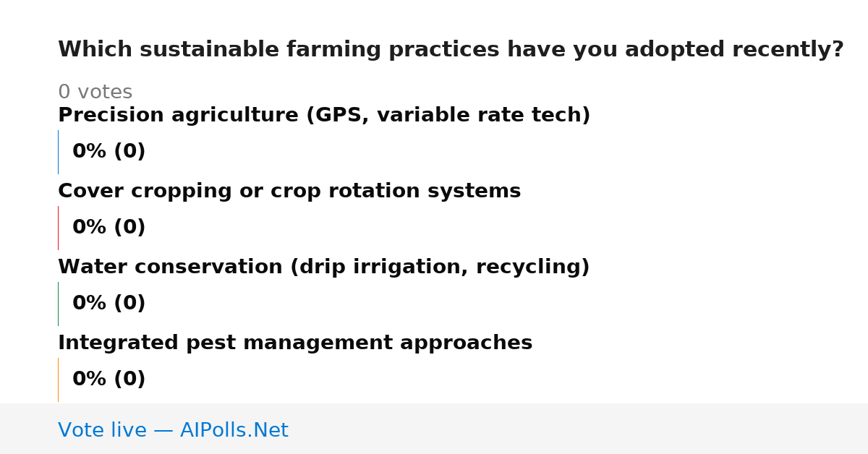Click the green bar for Water conservation
The image size is (868, 454).
59,304
